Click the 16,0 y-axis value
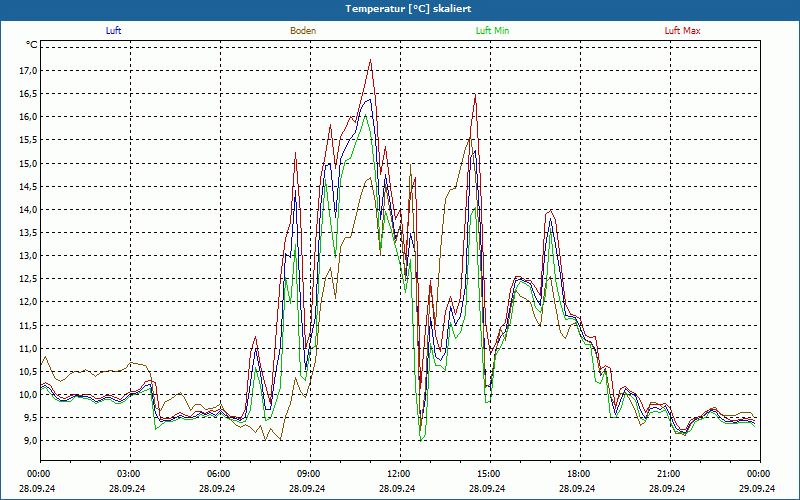Screen dimensions: 800x500 click(x=29, y=117)
